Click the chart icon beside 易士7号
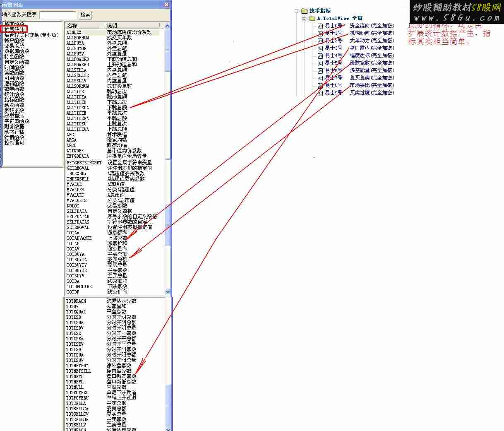Screen dimensions: 504x431 [x=320, y=78]
